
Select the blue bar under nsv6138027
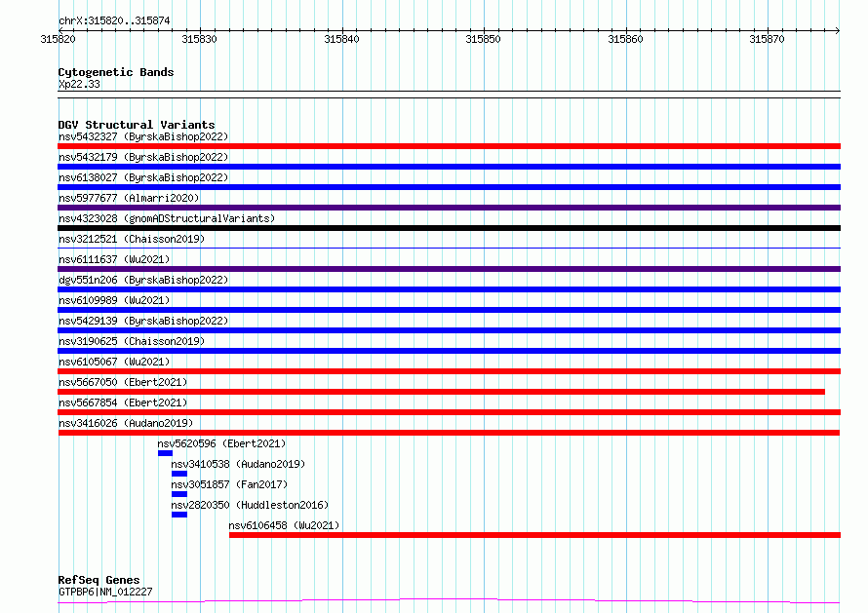(449, 187)
